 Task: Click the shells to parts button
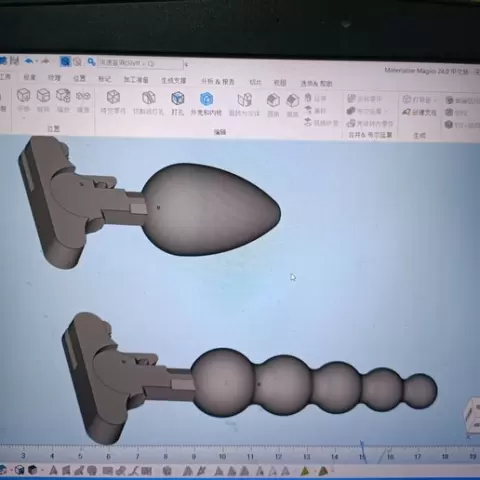pyautogui.click(x=370, y=124)
